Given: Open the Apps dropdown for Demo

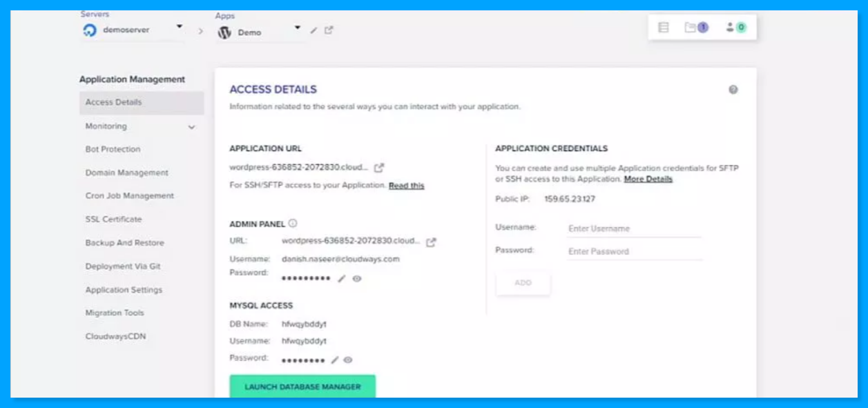Looking at the screenshot, I should click(x=298, y=29).
